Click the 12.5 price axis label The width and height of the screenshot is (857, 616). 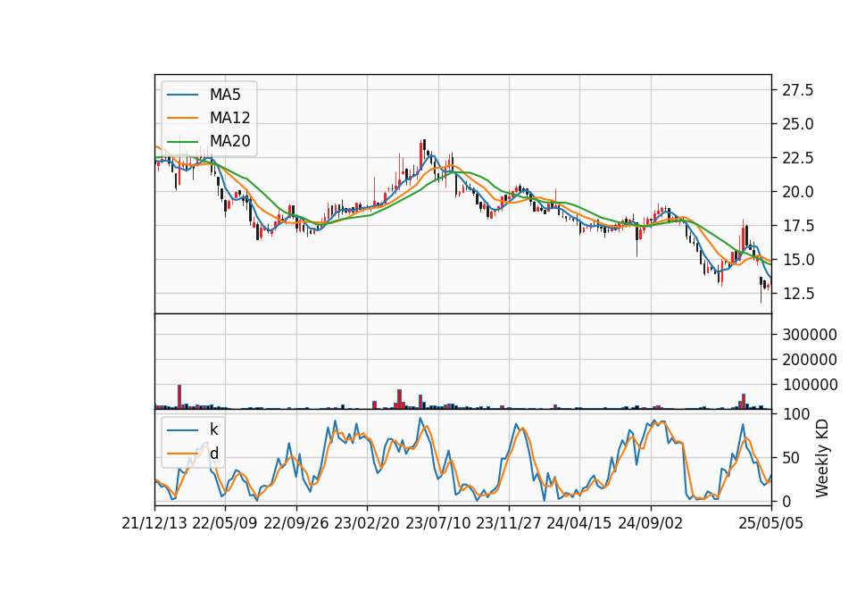[797, 294]
